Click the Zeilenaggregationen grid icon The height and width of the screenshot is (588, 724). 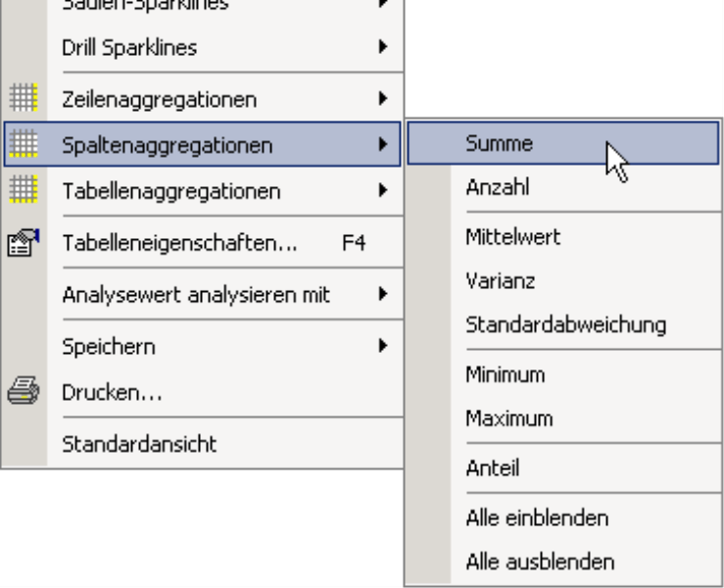pyautogui.click(x=24, y=97)
